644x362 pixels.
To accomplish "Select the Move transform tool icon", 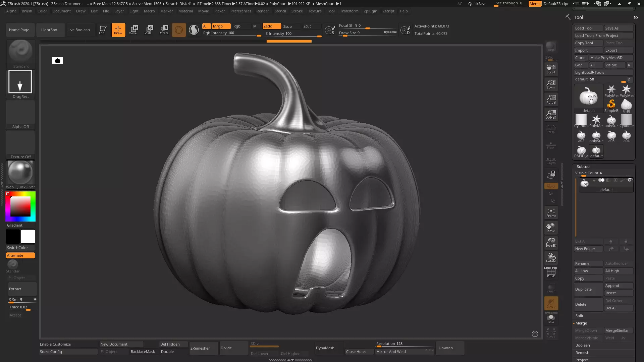I will tap(133, 30).
